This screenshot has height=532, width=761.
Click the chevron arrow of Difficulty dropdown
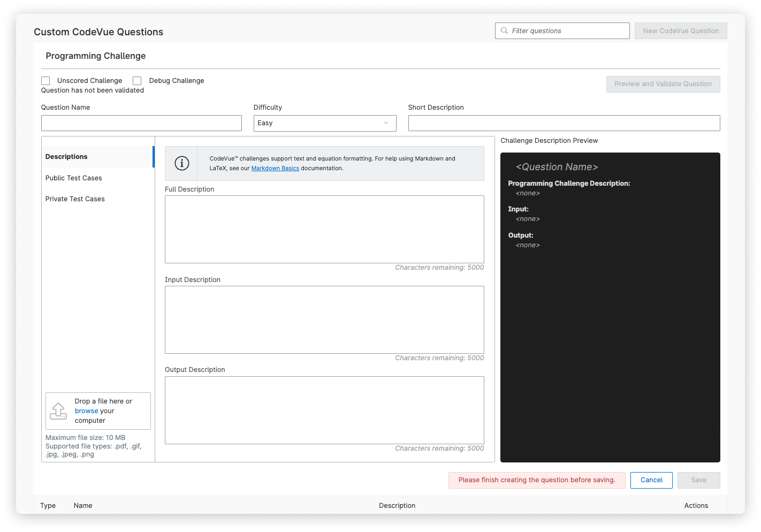386,123
